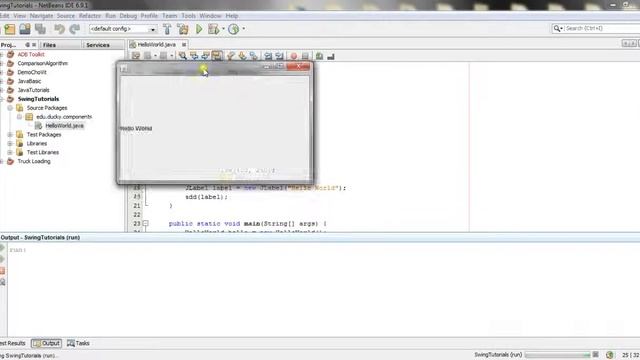The width and height of the screenshot is (640, 360).
Task: Select the Truck Loading project
Action: 33,161
